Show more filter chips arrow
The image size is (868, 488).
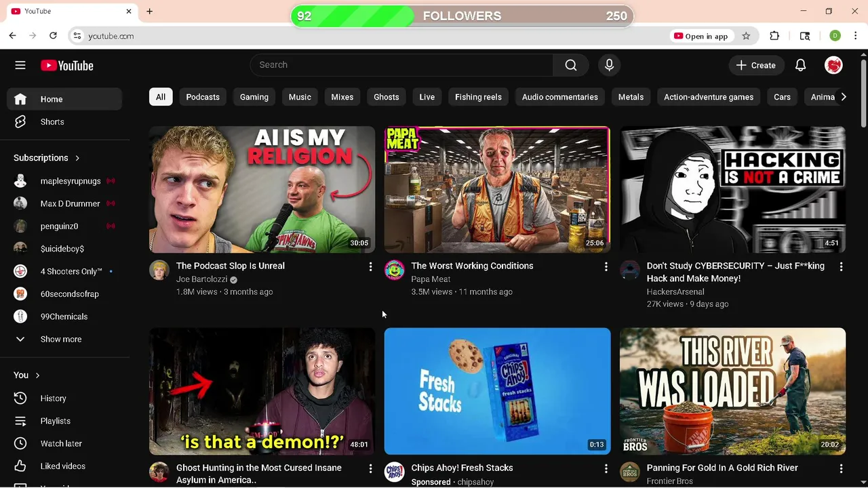843,97
